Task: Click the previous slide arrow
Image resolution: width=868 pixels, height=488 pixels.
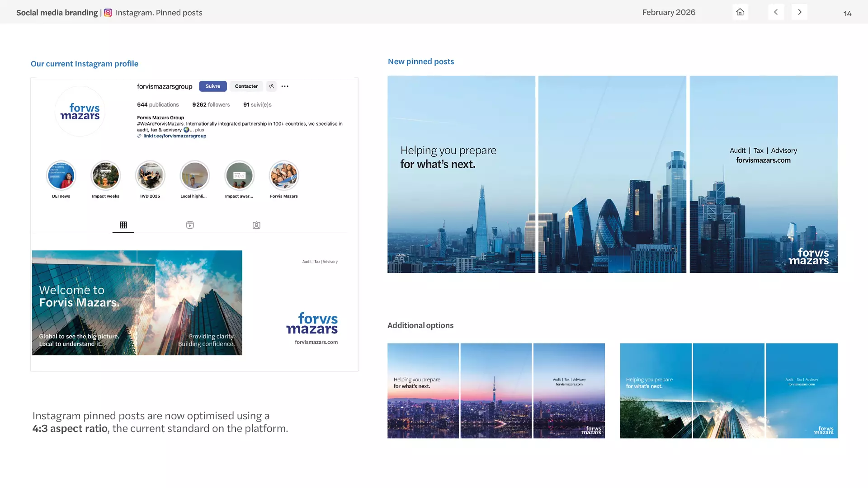Action: [776, 12]
